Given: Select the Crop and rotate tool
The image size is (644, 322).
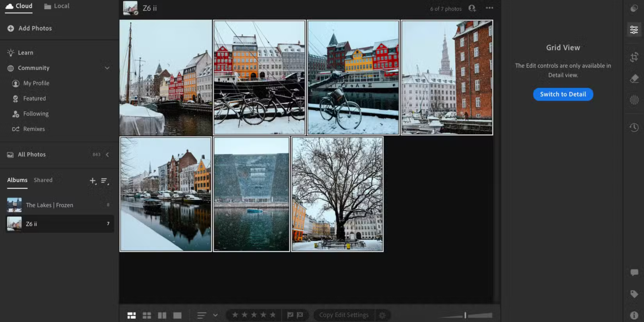Looking at the screenshot, I should pos(634,57).
